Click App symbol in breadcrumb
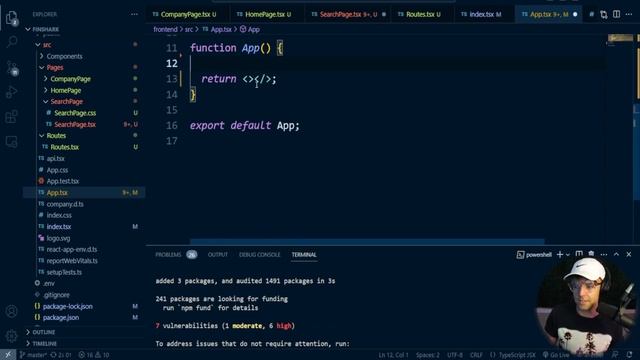Screen dimensions: 640x360 250,29
